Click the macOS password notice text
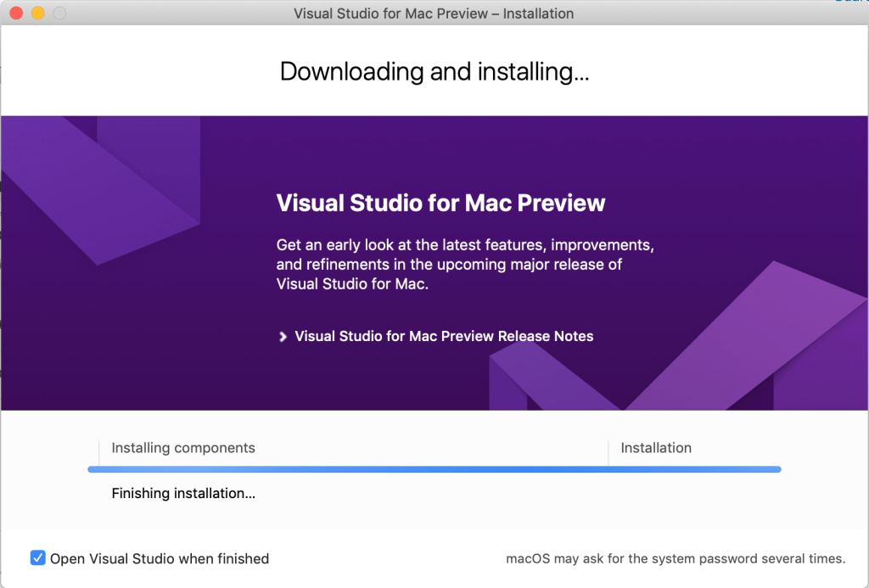This screenshot has height=588, width=869. (675, 558)
